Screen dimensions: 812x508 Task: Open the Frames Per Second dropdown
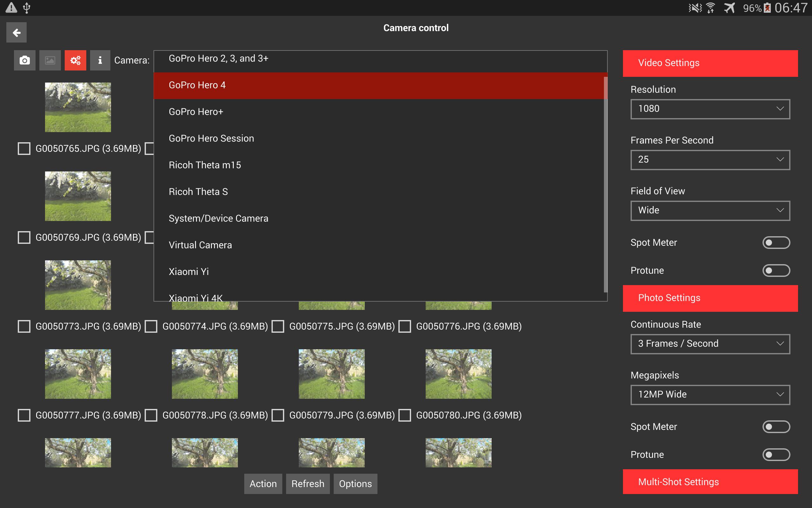pyautogui.click(x=710, y=160)
